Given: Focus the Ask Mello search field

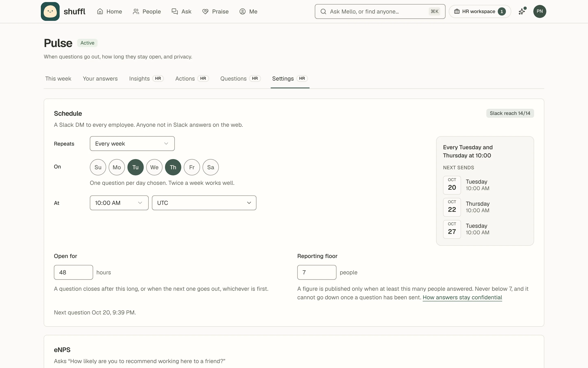Looking at the screenshot, I should pos(380,11).
